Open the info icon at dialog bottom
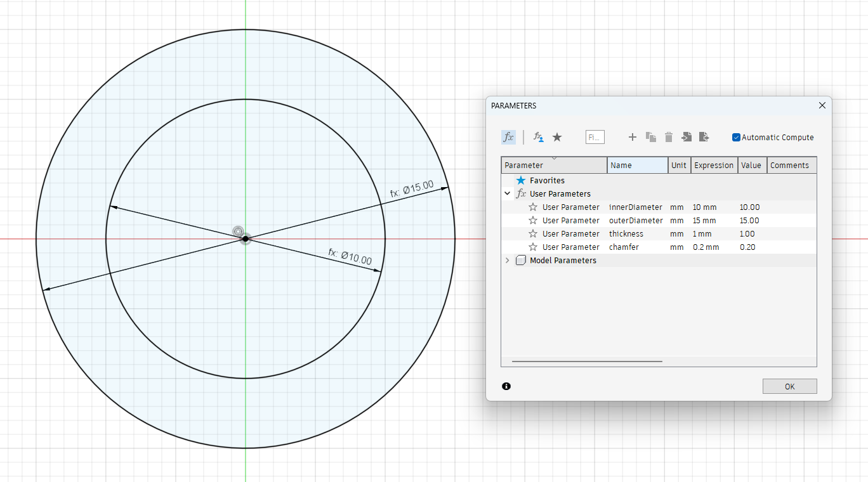 point(506,386)
